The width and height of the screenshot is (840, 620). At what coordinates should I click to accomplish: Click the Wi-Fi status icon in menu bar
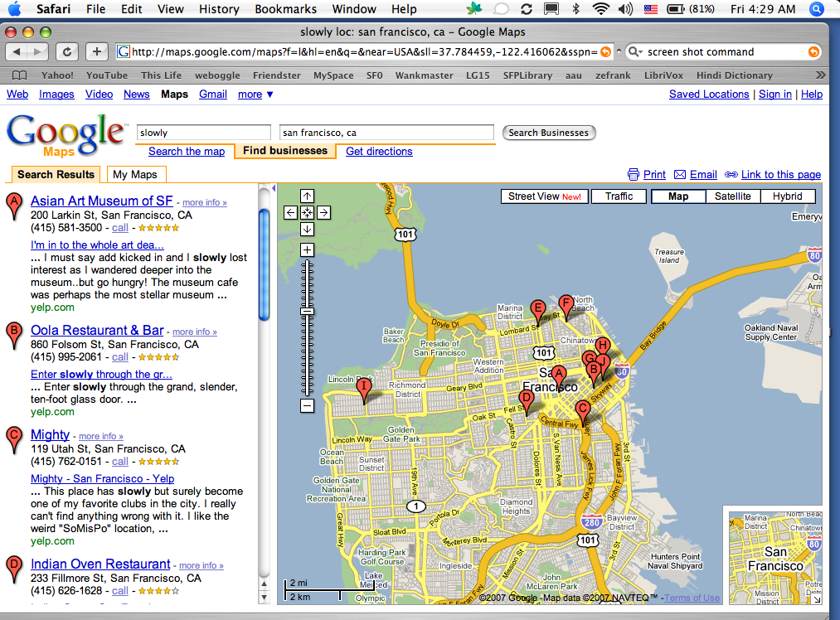600,9
